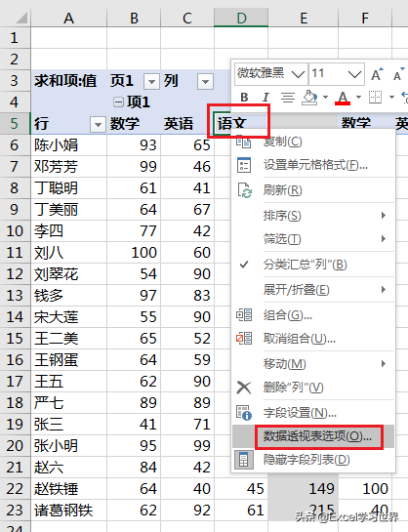
Task: Decrease font size with smaller A
Action: point(398,74)
